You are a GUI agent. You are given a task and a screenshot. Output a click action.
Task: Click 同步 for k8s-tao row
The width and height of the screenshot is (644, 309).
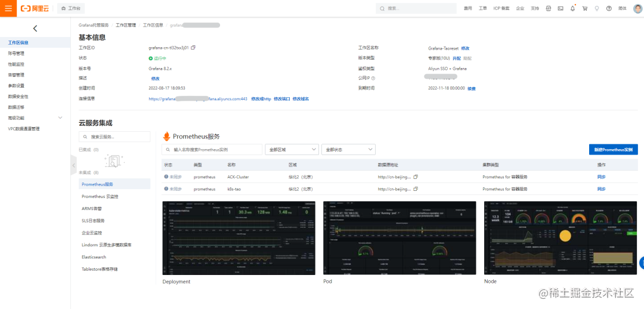click(x=601, y=189)
